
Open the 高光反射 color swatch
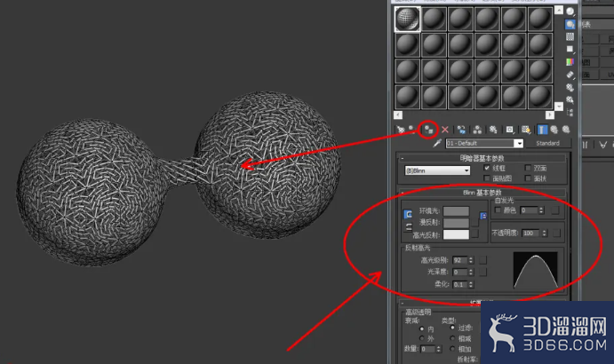click(456, 234)
